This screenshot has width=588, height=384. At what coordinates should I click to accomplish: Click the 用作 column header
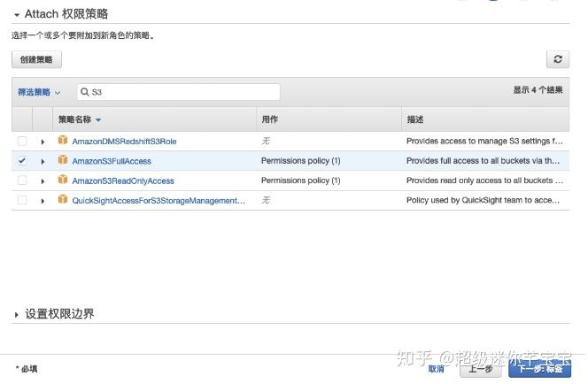tap(269, 119)
